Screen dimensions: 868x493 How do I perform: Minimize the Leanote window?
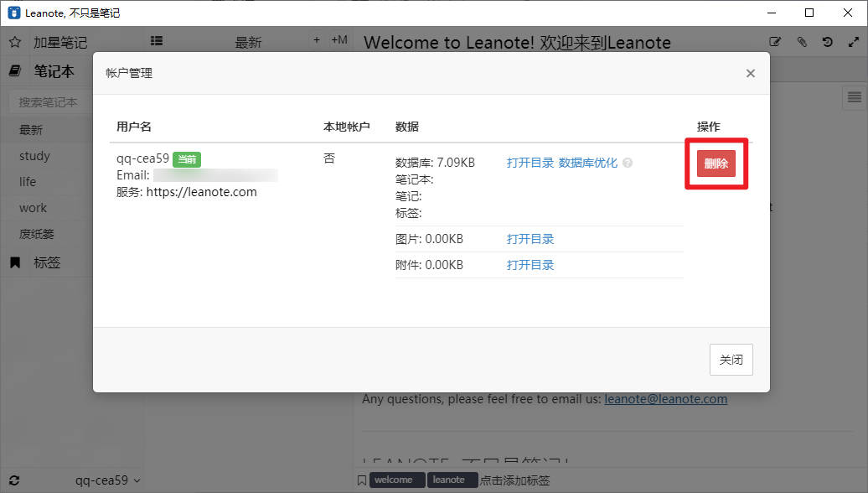pyautogui.click(x=771, y=13)
